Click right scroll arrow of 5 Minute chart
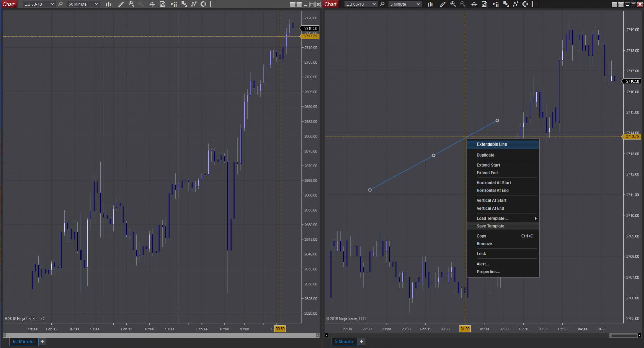Image resolution: width=644 pixels, height=348 pixels. coord(639,335)
